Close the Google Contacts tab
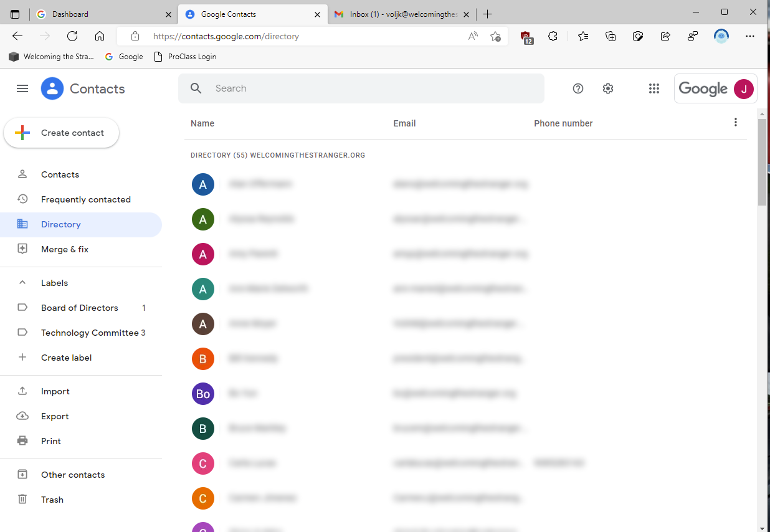 317,14
